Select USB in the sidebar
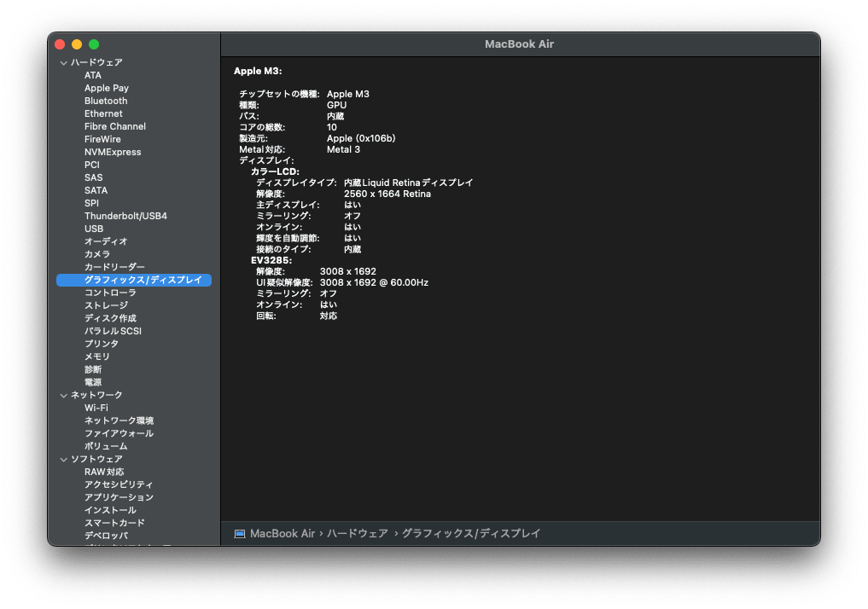This screenshot has height=609, width=868. coord(94,229)
